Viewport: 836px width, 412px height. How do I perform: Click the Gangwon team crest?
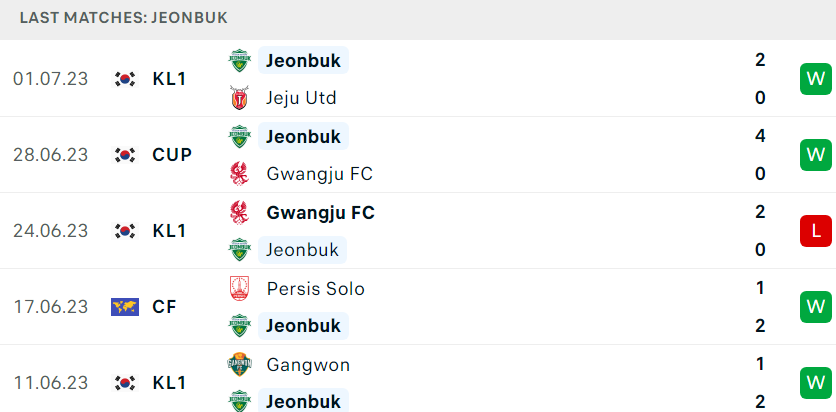239,365
